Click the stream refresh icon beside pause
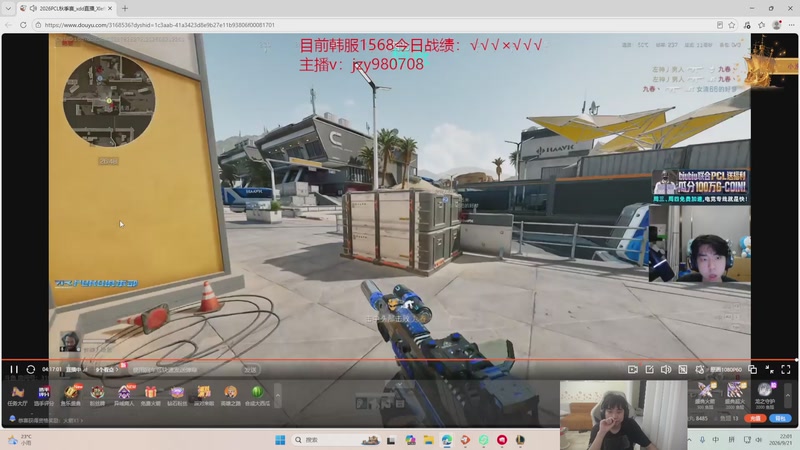 [x=31, y=369]
